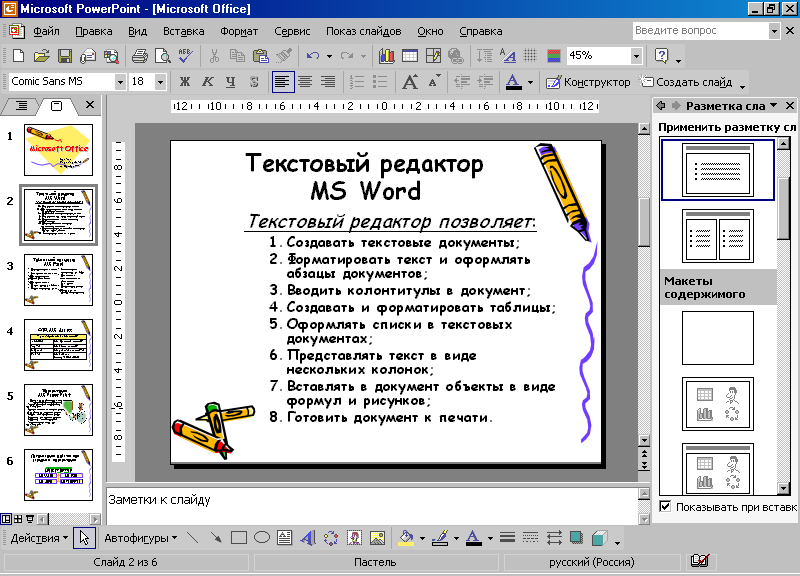Decrease font size with small A
800x576 pixels.
[x=434, y=82]
